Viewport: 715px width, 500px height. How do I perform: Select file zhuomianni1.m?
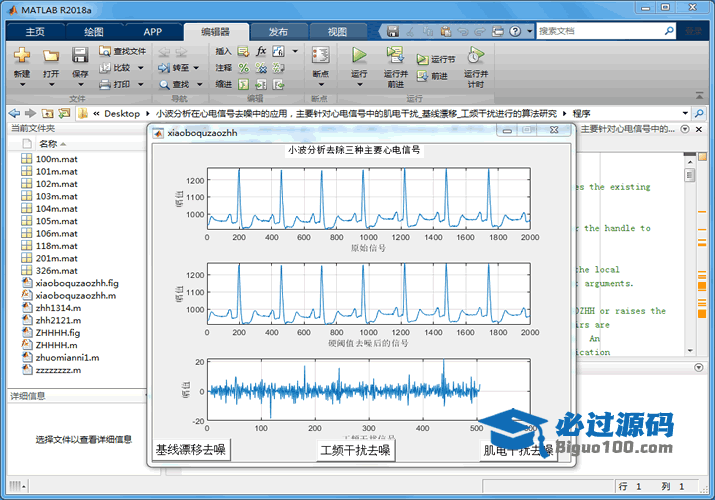67,357
